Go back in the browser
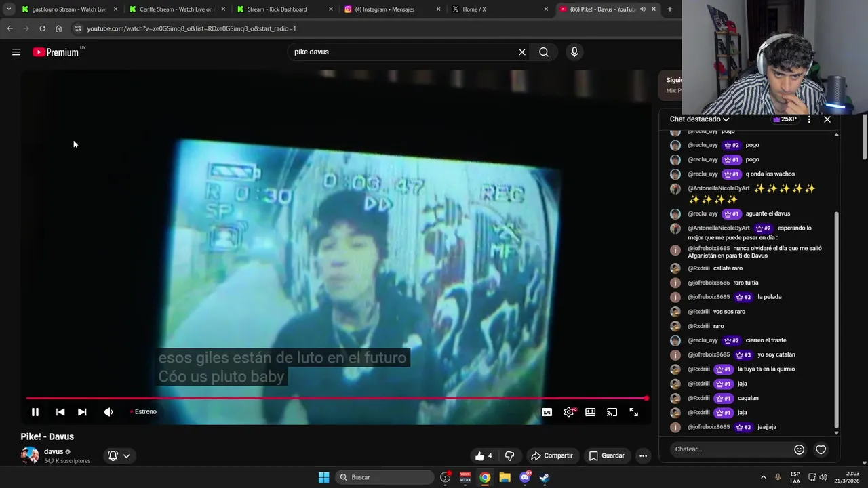 [x=9, y=28]
